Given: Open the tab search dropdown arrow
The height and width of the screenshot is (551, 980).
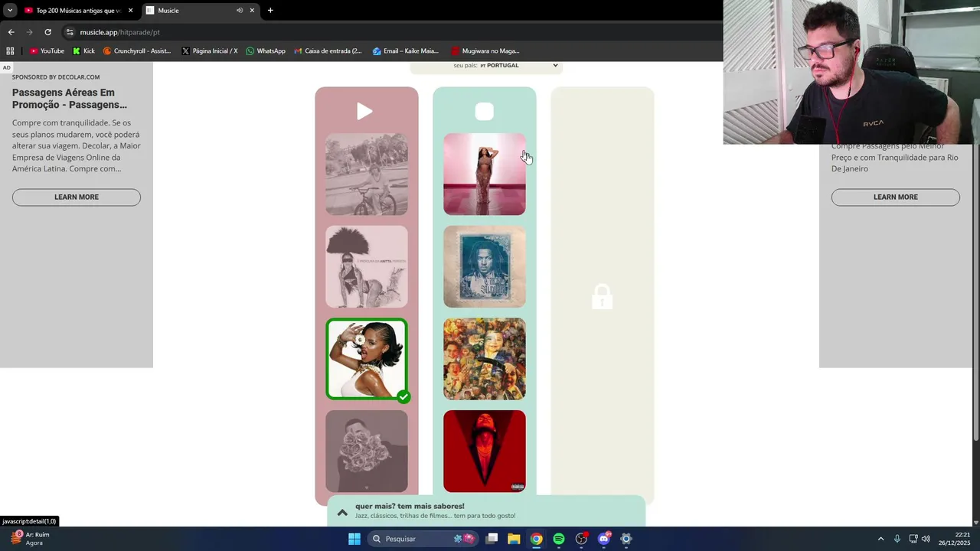Looking at the screenshot, I should point(10,11).
